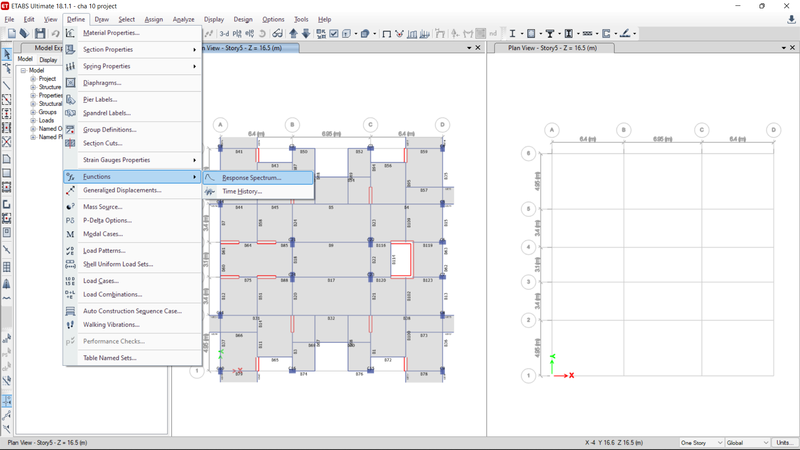The width and height of the screenshot is (800, 450).
Task: Open left plan view window options dropdown arrow
Action: pyautogui.click(x=469, y=47)
